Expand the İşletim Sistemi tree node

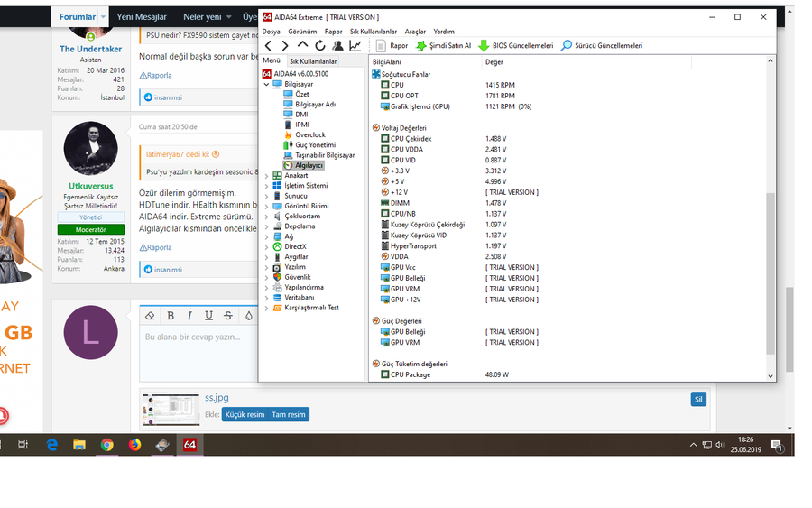pos(267,185)
